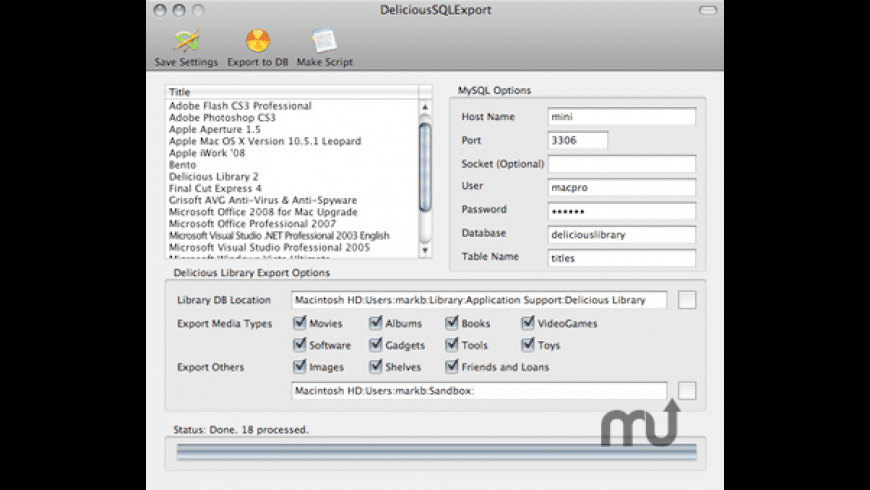Click the title list scroll up arrow

point(425,107)
